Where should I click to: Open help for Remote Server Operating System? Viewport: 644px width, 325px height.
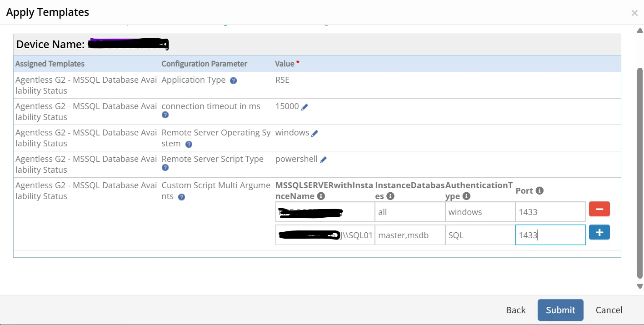189,144
